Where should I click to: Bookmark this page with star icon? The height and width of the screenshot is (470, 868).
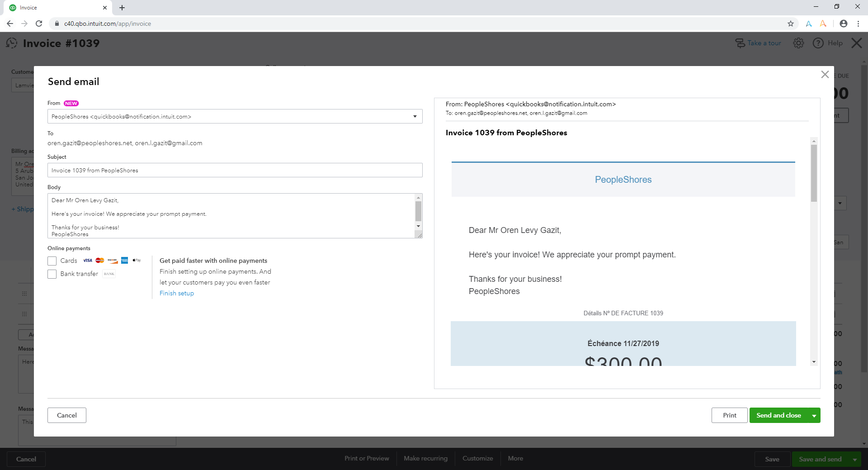point(791,24)
